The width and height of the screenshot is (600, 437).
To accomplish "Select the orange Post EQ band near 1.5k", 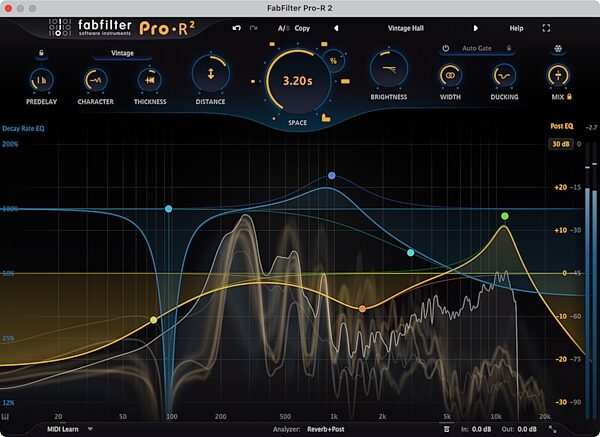I will point(362,308).
